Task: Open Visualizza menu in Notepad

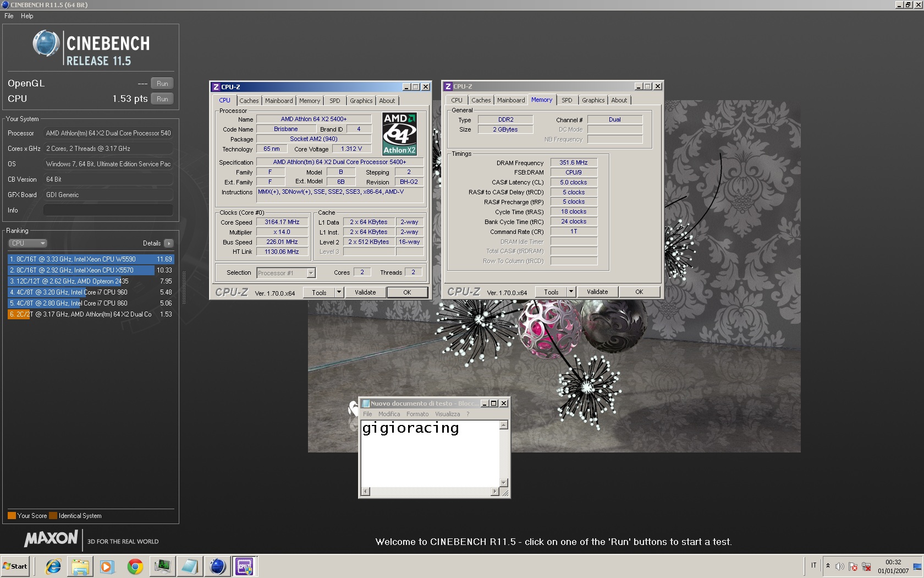Action: click(448, 415)
